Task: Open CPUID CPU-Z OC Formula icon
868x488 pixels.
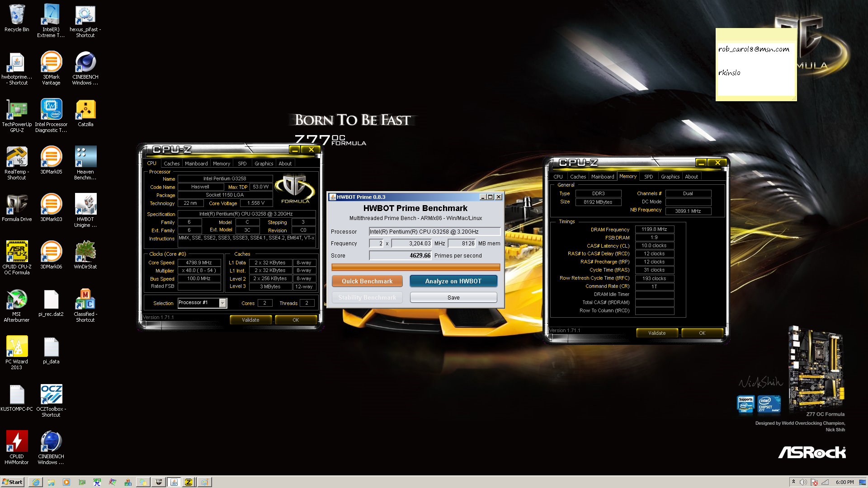Action: pyautogui.click(x=17, y=258)
